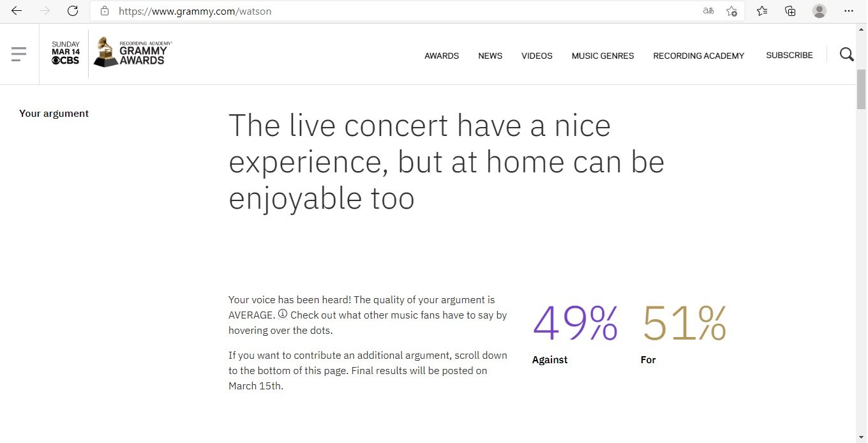This screenshot has width=868, height=443.
Task: Open browser settings three-dots menu
Action: tap(848, 11)
